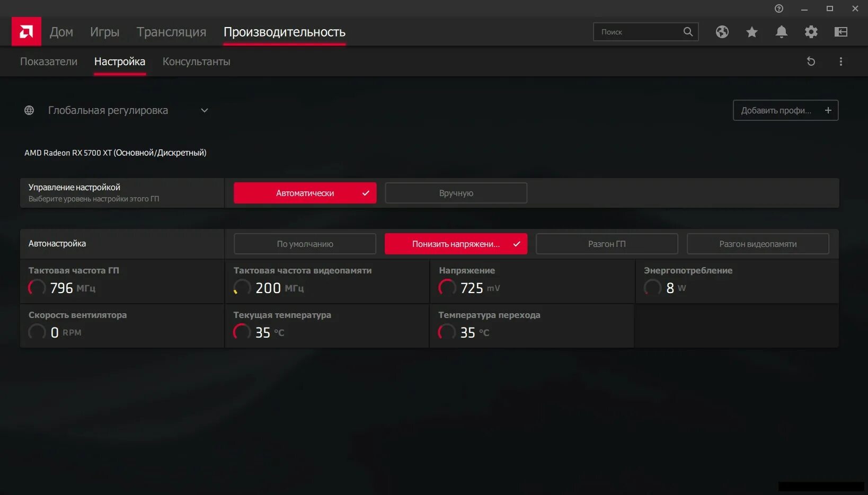
Task: Click the 200 МГц value
Action: point(280,288)
